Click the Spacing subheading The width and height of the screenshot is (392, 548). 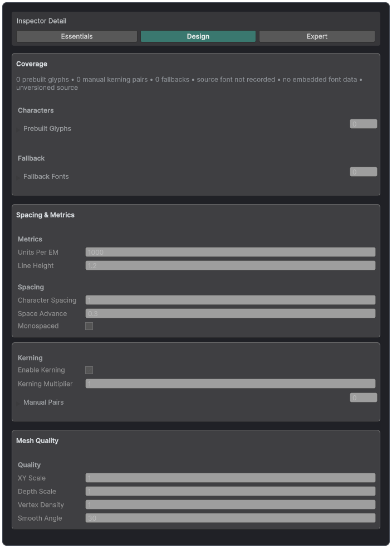point(31,287)
